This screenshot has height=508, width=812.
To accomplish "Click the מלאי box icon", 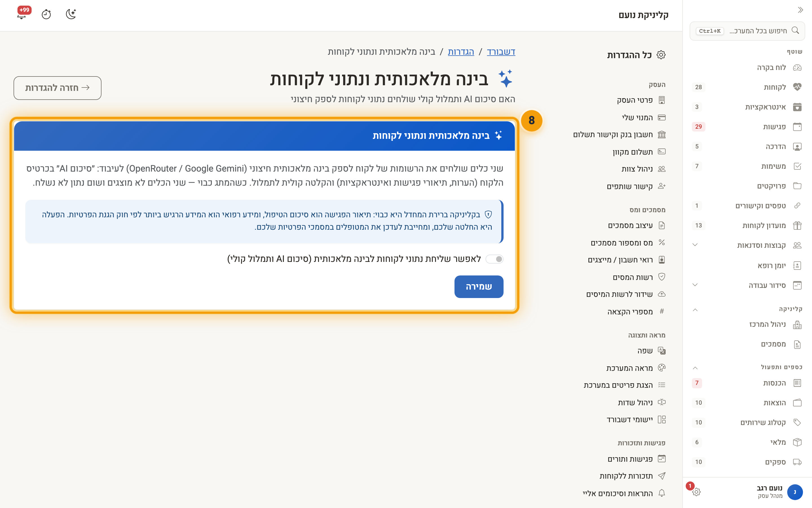I will pyautogui.click(x=797, y=442).
